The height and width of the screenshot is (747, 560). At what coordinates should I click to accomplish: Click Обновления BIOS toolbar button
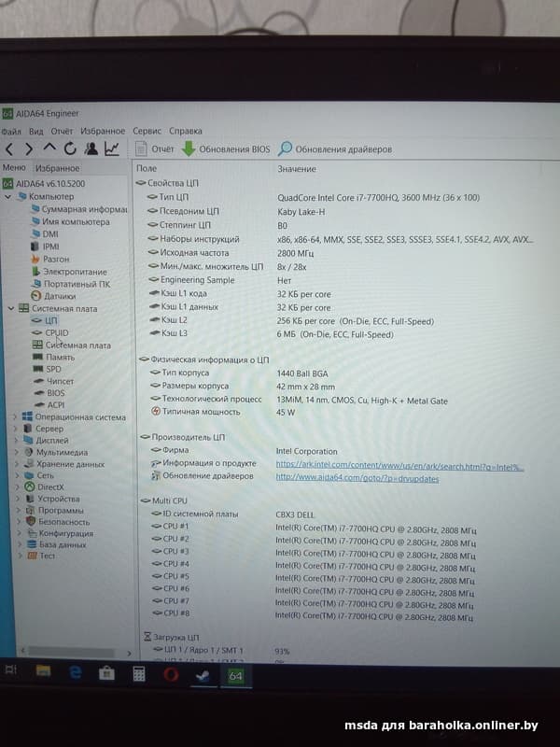226,149
